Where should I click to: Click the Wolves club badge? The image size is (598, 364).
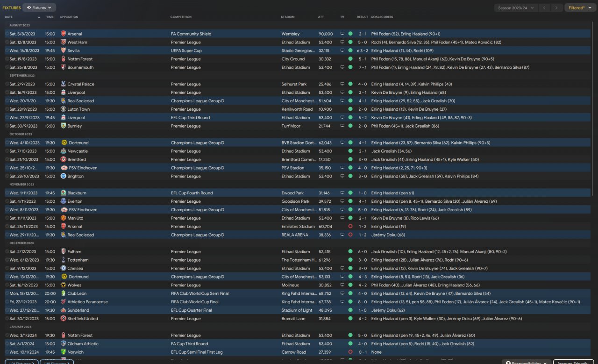64,285
